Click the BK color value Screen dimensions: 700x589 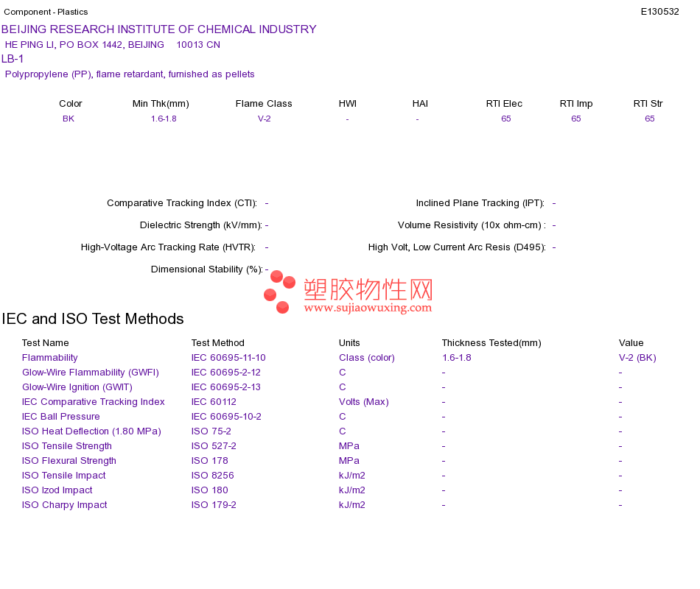pyautogui.click(x=69, y=119)
